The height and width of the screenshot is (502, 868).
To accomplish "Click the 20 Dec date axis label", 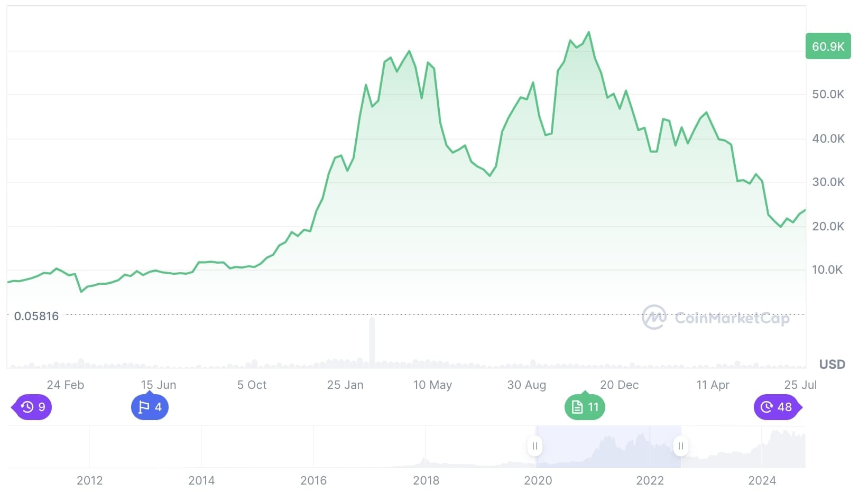I will coord(619,385).
